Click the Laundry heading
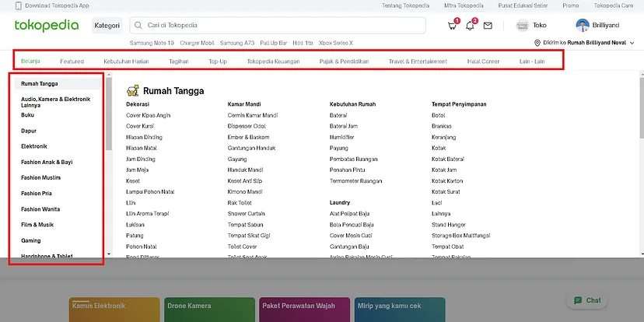The height and width of the screenshot is (322, 644). [340, 203]
